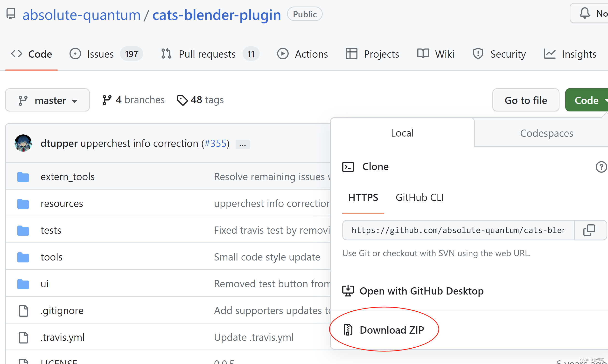Click dtupper's avatar thumbnail
608x364 pixels.
coord(23,143)
